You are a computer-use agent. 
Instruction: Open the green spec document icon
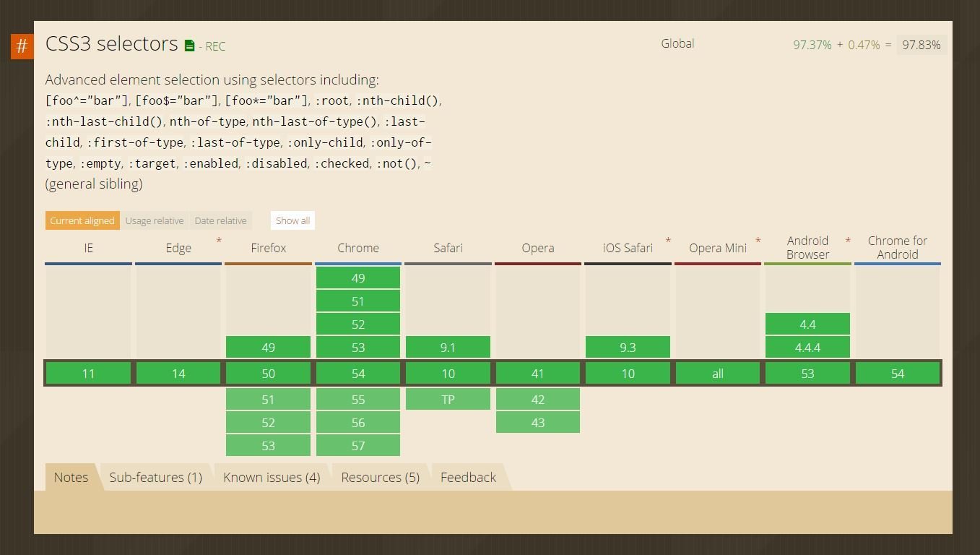(x=189, y=46)
